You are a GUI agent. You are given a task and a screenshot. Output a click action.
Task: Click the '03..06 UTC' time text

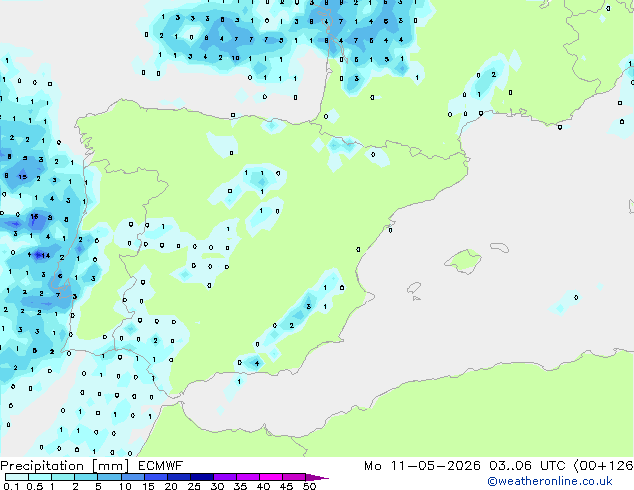527,466
